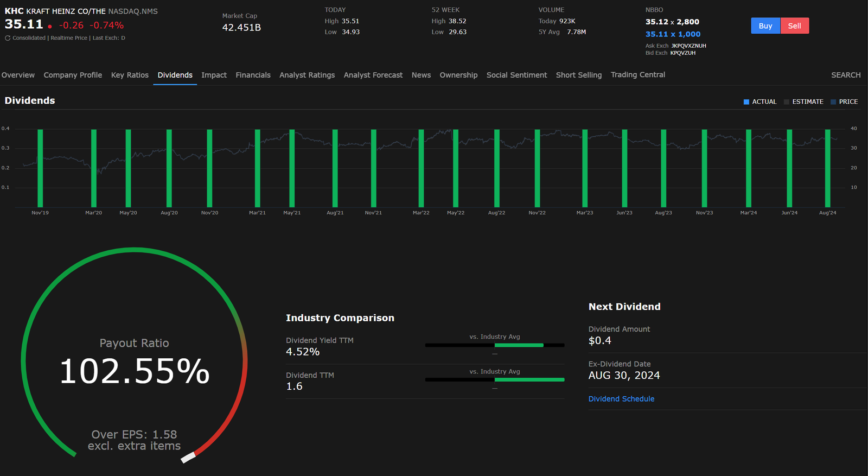The height and width of the screenshot is (476, 868).
Task: Click SEARCH at the right of tabs
Action: pos(845,75)
